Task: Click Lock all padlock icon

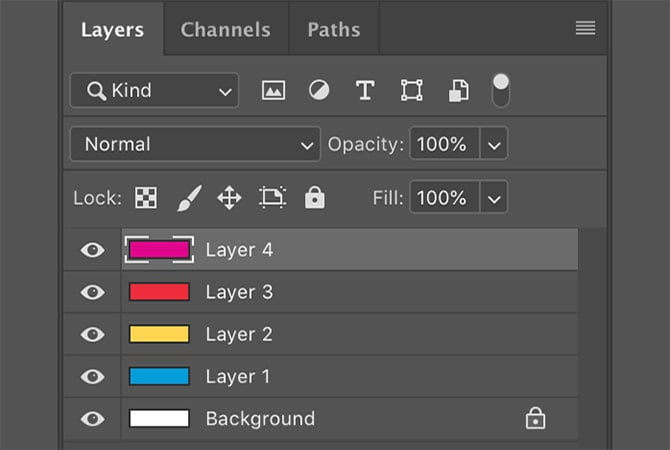Action: point(315,198)
